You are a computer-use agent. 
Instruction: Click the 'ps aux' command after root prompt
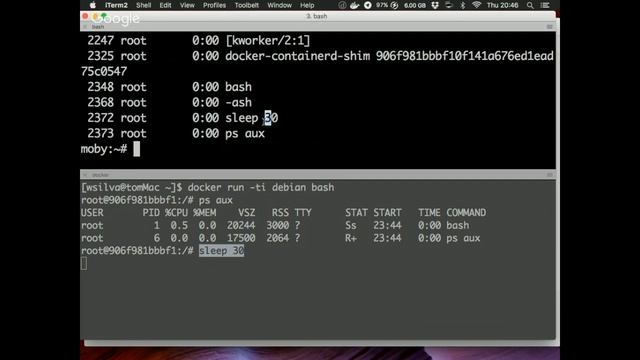pos(216,200)
